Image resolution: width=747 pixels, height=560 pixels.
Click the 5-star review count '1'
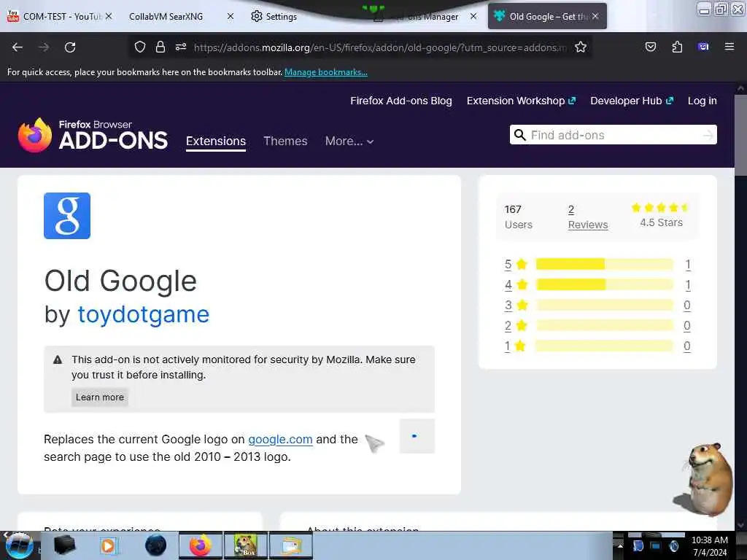687,264
